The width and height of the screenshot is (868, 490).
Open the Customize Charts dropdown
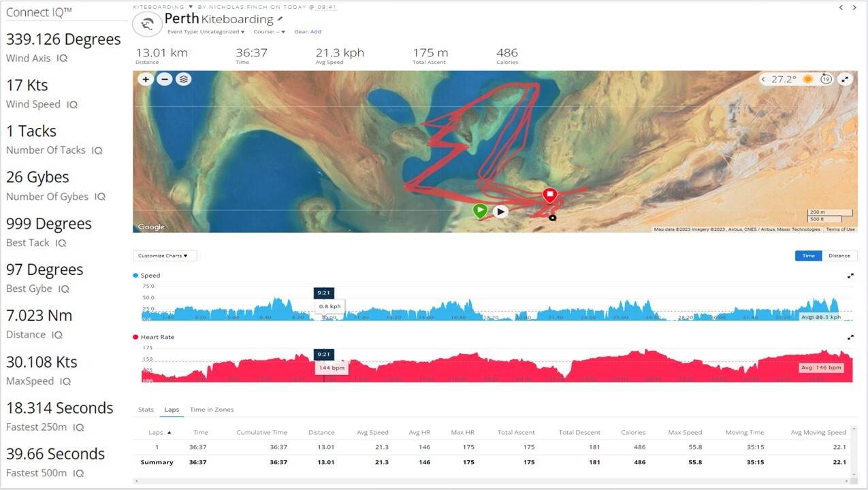tap(165, 256)
